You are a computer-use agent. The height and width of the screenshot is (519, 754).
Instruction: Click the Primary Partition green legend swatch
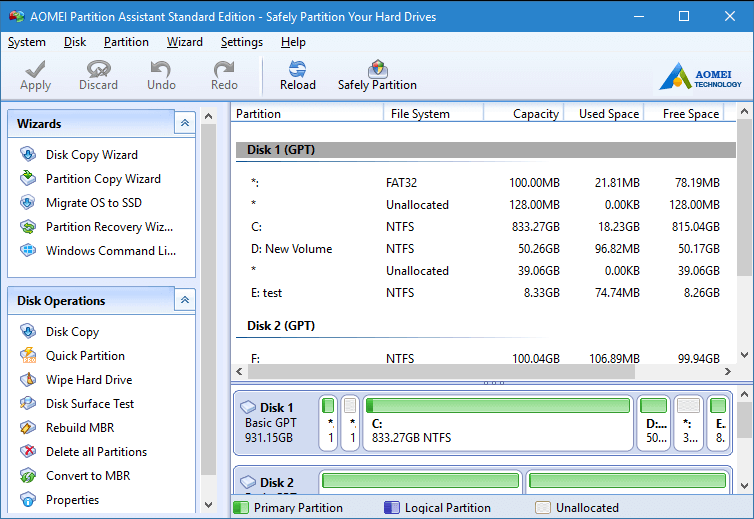tap(240, 507)
